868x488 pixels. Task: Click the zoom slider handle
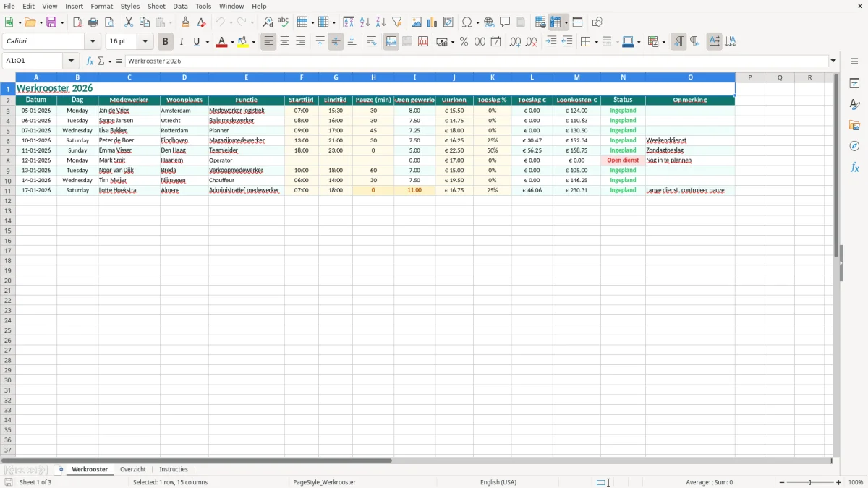click(810, 482)
